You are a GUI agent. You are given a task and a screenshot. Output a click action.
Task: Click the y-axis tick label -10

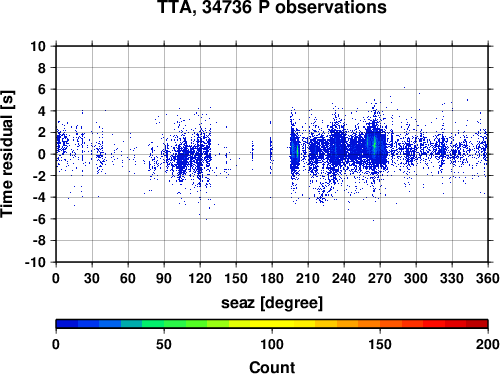[x=35, y=262]
